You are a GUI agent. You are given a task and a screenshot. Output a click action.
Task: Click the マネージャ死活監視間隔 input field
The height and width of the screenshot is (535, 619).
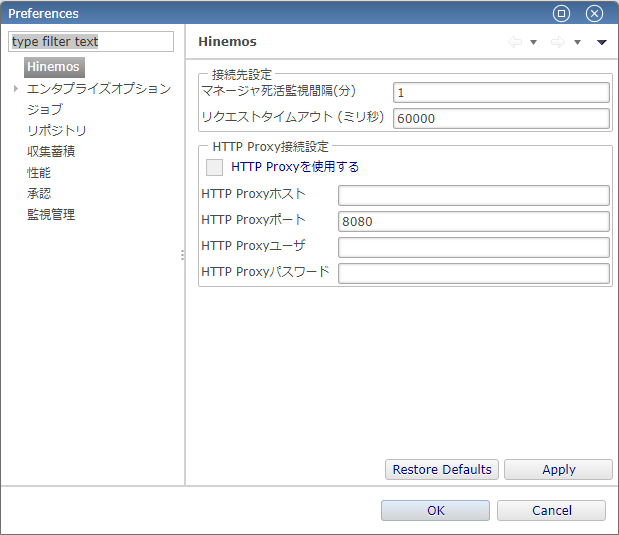(501, 93)
